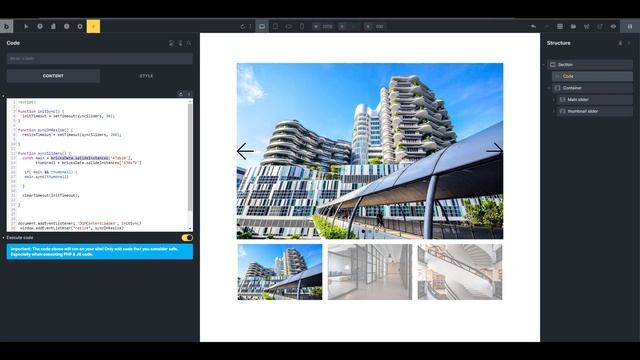Click the first small icon above the code editor
This screenshot has height=360, width=640.
[x=181, y=94]
